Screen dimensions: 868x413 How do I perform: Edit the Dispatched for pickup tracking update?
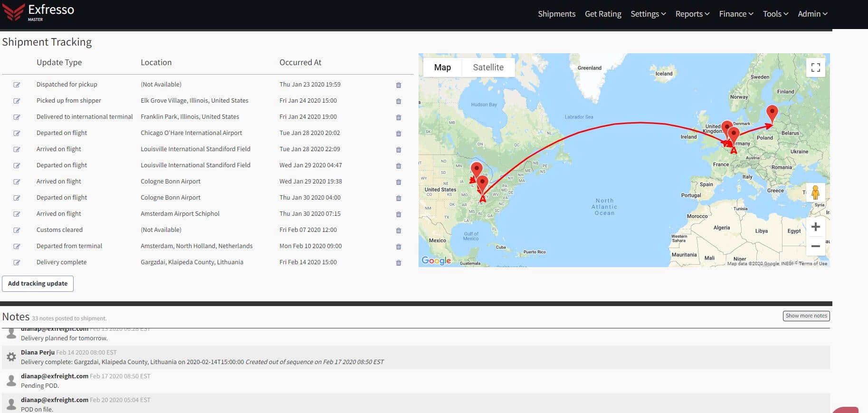(17, 85)
